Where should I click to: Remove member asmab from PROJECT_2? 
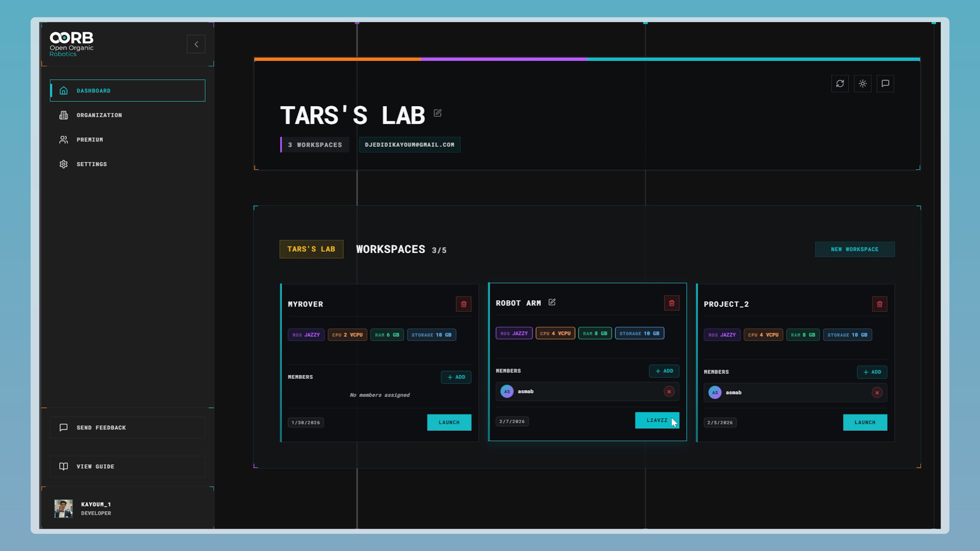click(877, 392)
